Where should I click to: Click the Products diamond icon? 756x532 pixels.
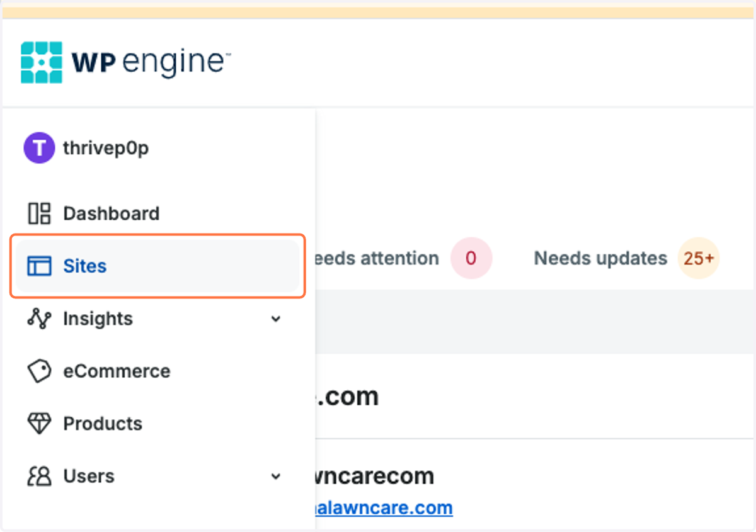[39, 423]
